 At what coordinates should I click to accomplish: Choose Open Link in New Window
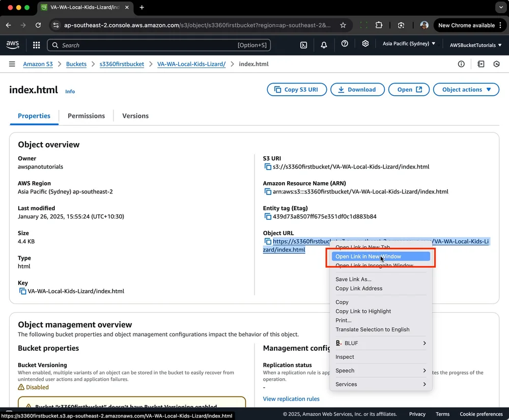point(381,257)
